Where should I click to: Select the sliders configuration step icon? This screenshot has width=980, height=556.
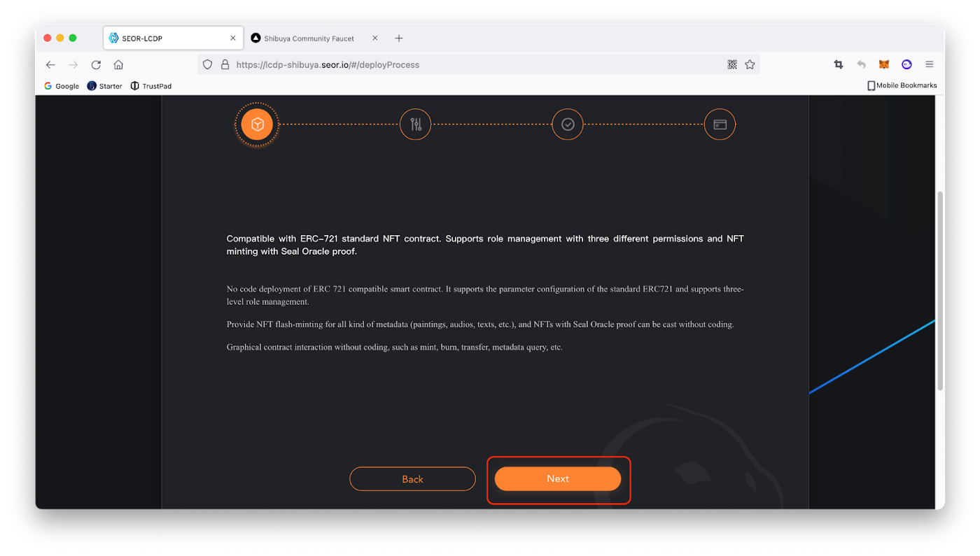click(416, 124)
